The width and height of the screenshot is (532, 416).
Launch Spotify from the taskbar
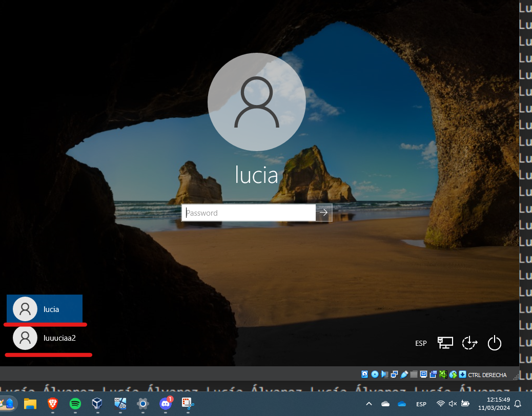point(75,404)
